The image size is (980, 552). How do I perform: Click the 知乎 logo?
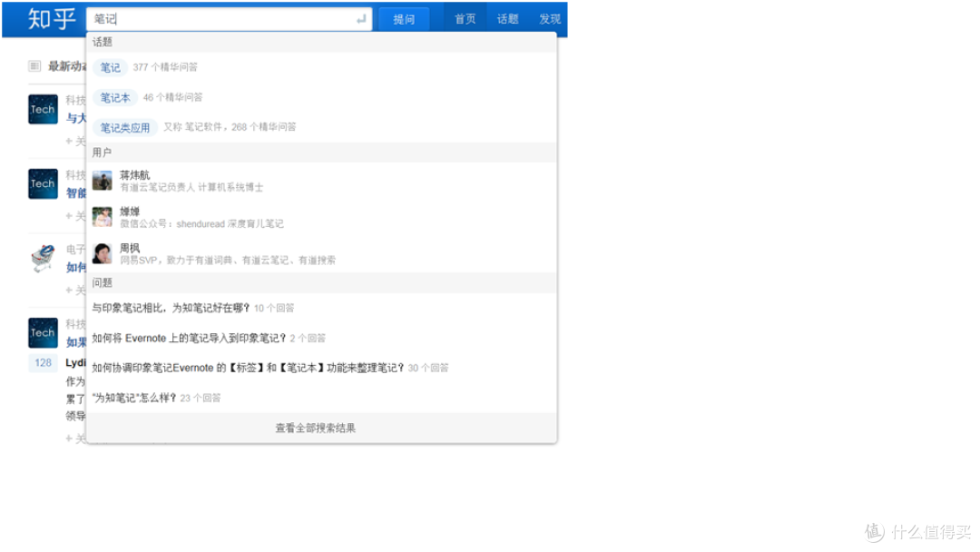(51, 19)
